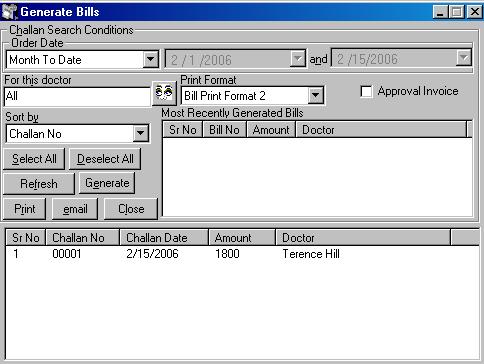Sort recent bills by Sr No header
This screenshot has width=484, height=364.
tap(183, 130)
